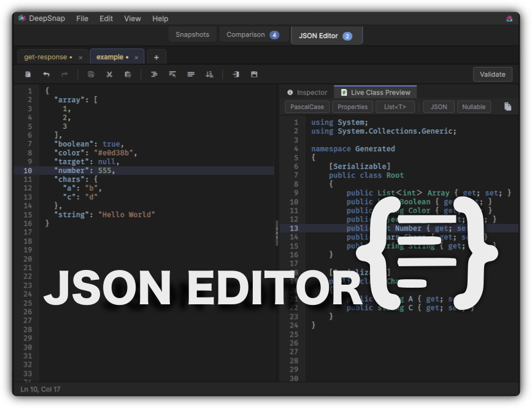Image resolution: width=532 pixels, height=408 pixels.
Task: Click the DeepSnap app logo
Action: click(x=22, y=18)
